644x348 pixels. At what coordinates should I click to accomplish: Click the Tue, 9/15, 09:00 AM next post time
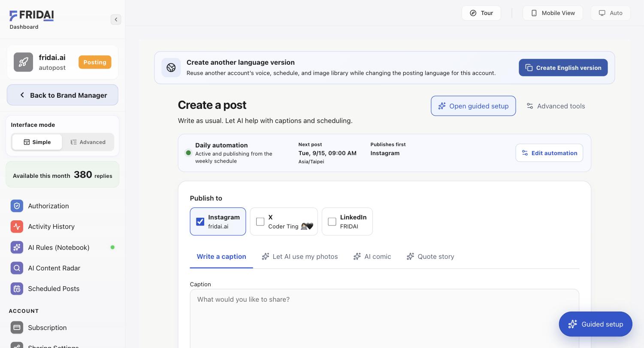pyautogui.click(x=327, y=153)
